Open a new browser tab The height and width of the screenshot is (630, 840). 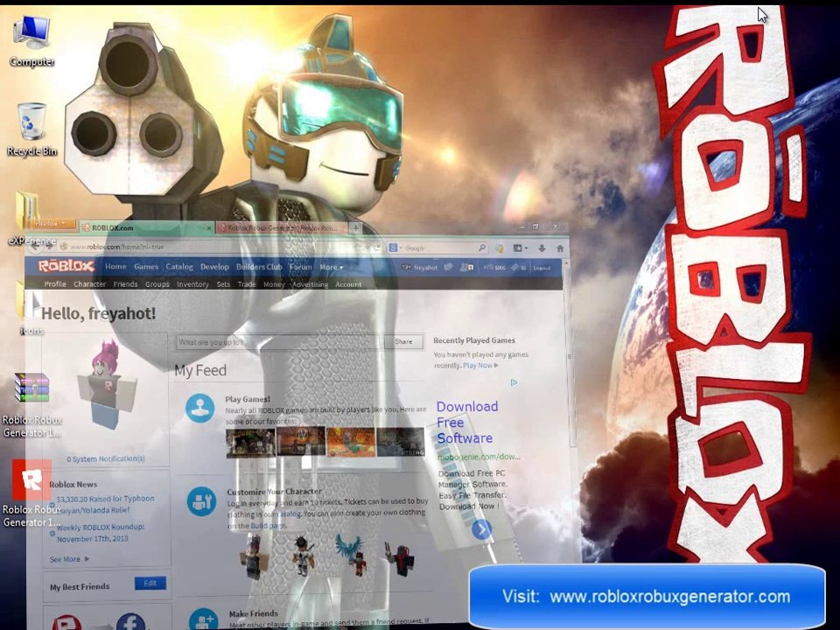355,227
